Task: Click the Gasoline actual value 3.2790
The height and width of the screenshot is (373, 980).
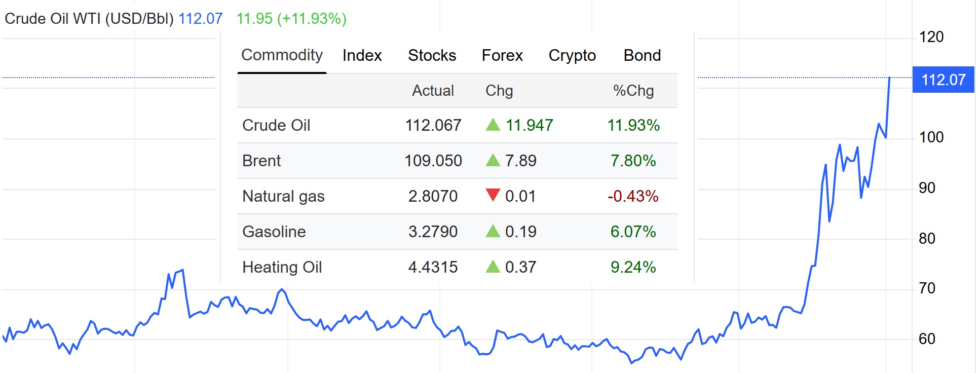Action: pyautogui.click(x=433, y=232)
